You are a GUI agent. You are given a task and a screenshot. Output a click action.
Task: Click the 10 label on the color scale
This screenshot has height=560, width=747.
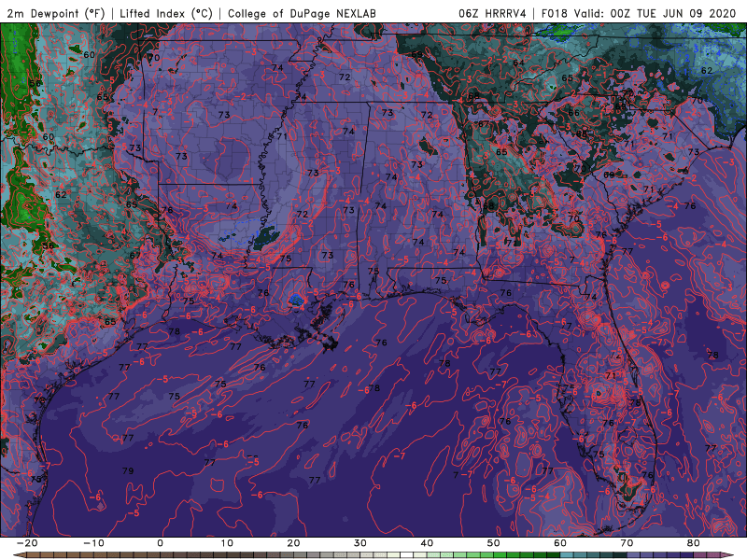[x=227, y=543]
